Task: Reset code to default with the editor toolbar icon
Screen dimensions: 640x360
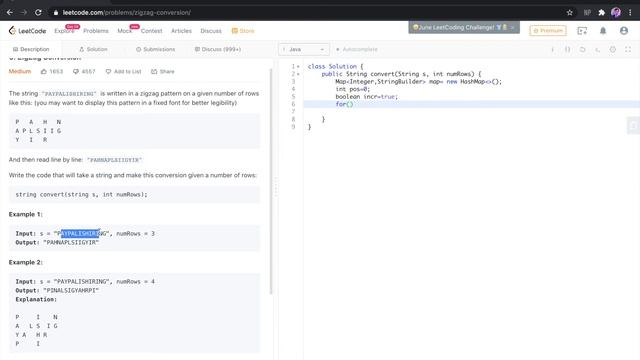Action: pos(582,49)
